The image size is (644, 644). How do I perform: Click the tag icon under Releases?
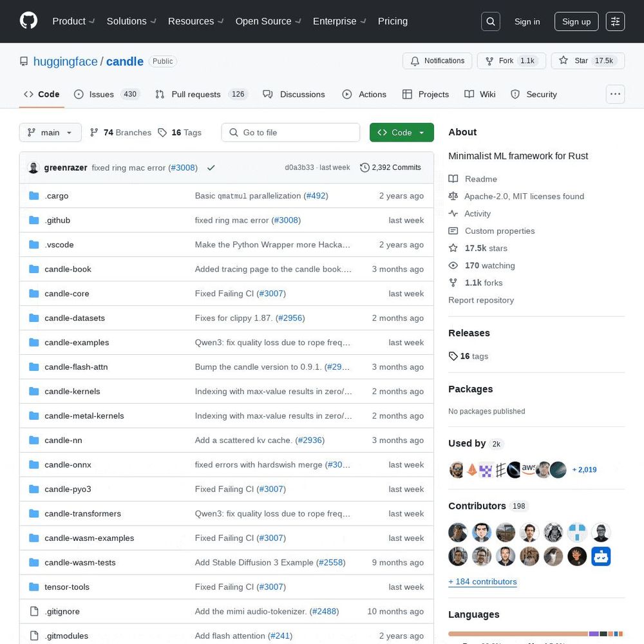click(453, 356)
